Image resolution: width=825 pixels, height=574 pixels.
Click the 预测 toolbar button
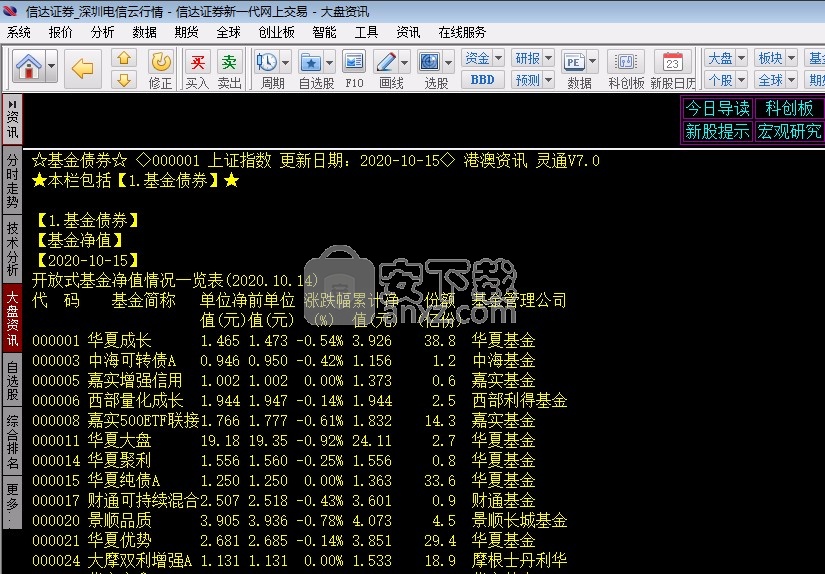pyautogui.click(x=527, y=80)
